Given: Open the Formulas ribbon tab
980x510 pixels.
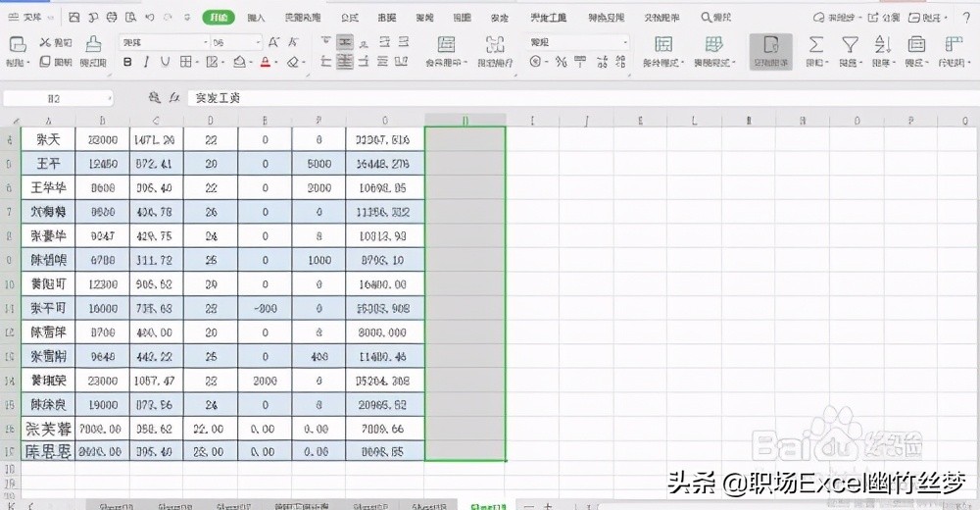Looking at the screenshot, I should pos(350,18).
